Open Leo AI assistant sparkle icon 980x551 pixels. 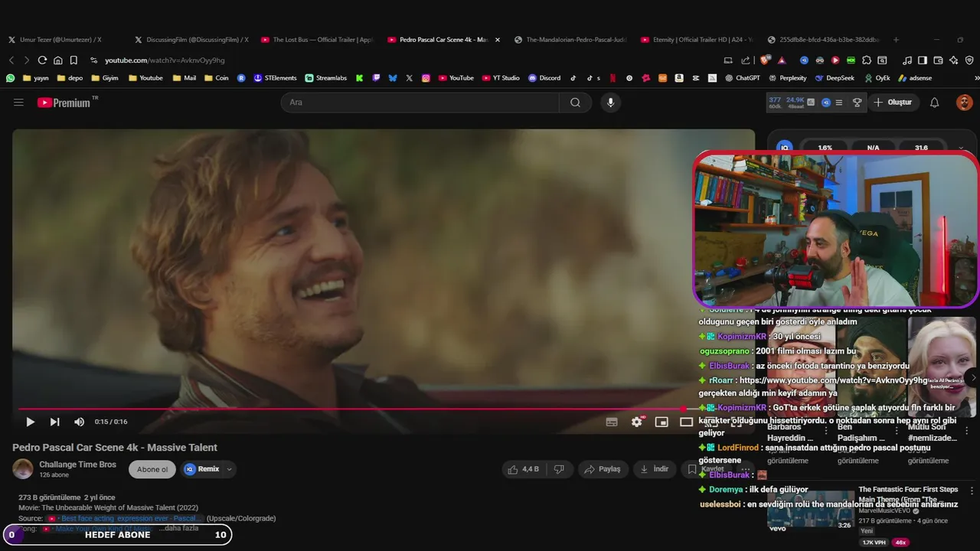pyautogui.click(x=953, y=60)
